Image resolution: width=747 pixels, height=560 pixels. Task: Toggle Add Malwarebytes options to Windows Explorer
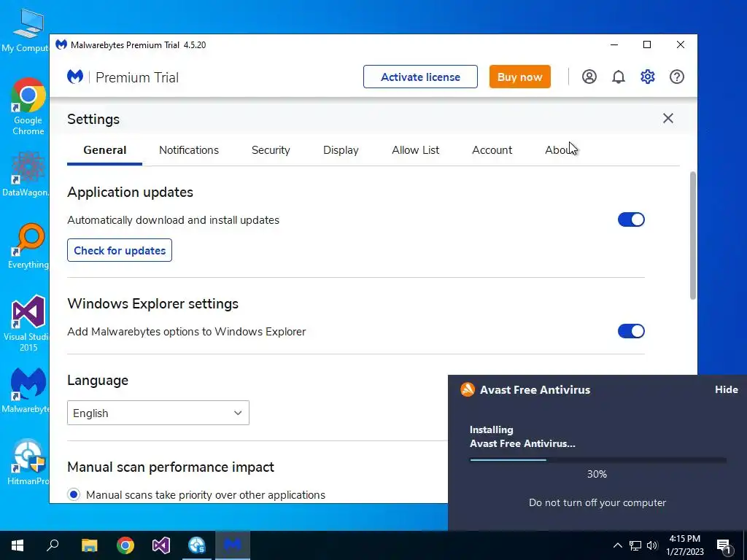click(631, 331)
